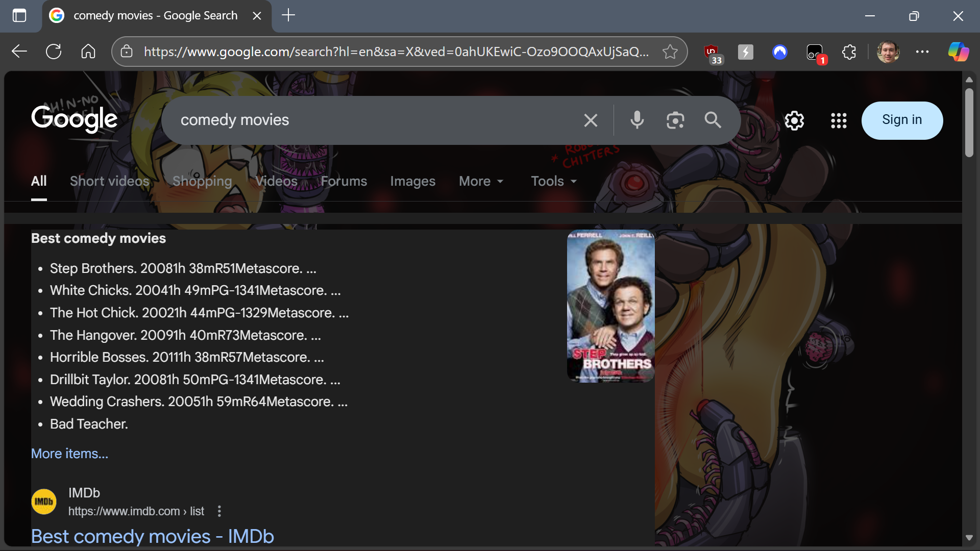Open a new browser tab
The image size is (980, 551).
click(288, 15)
